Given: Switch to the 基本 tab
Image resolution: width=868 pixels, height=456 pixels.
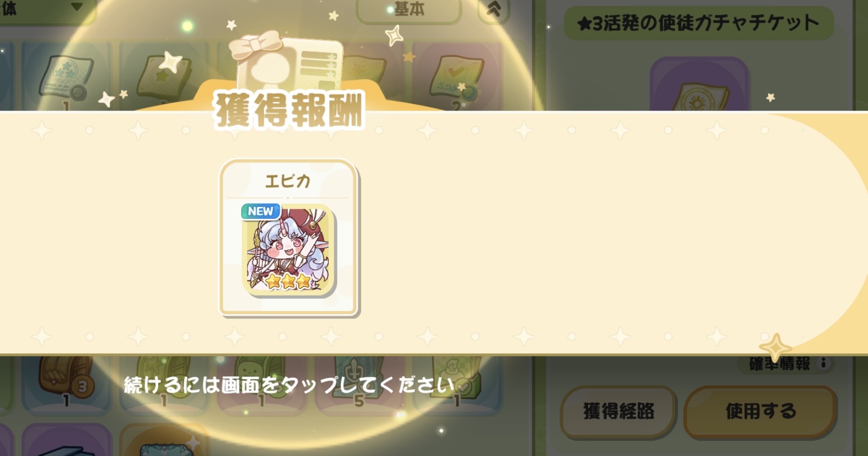Looking at the screenshot, I should [409, 9].
